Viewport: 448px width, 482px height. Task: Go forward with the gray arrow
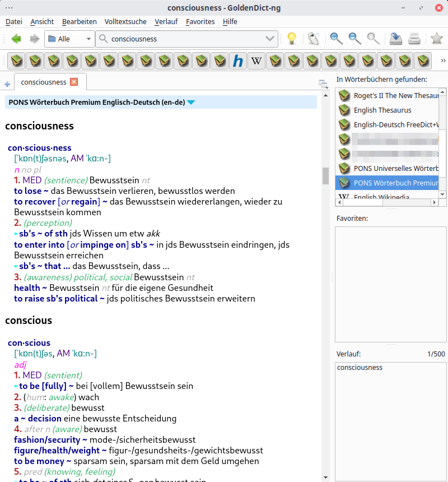click(x=35, y=39)
